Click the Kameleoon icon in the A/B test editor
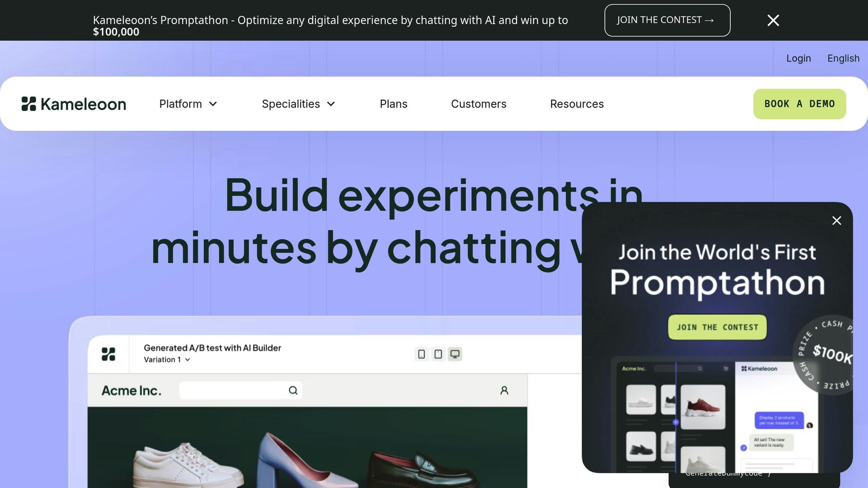 pos(108,354)
